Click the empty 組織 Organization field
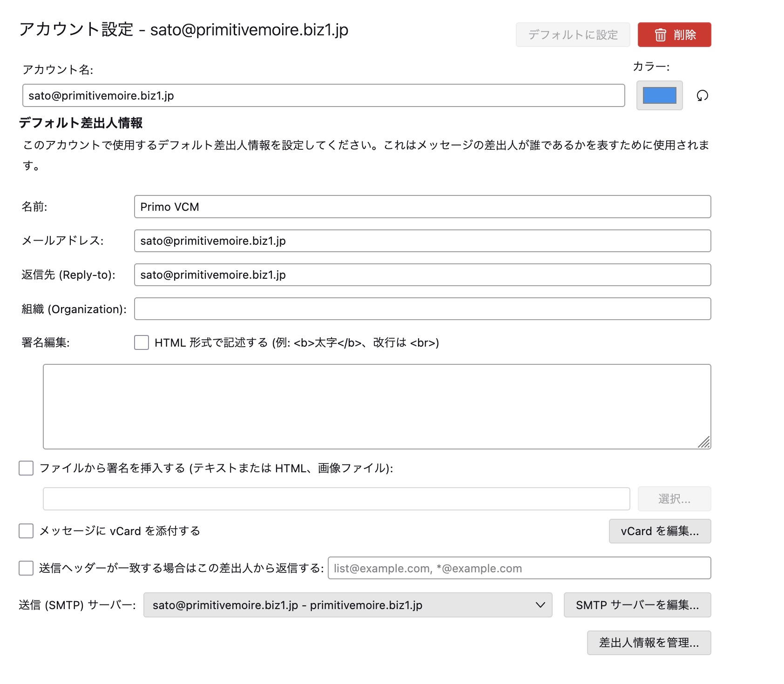 pyautogui.click(x=422, y=309)
